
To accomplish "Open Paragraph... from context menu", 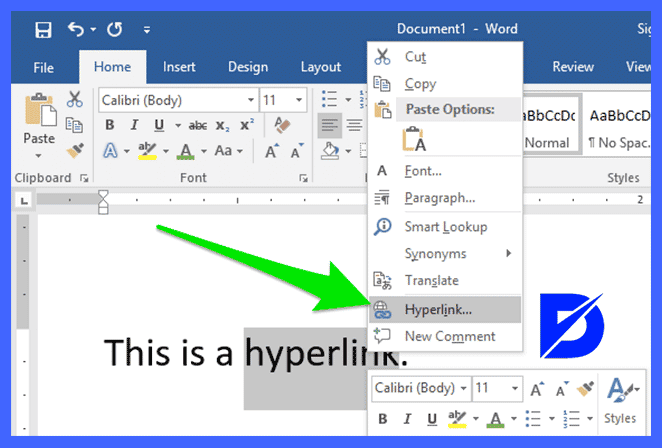I will point(445,198).
